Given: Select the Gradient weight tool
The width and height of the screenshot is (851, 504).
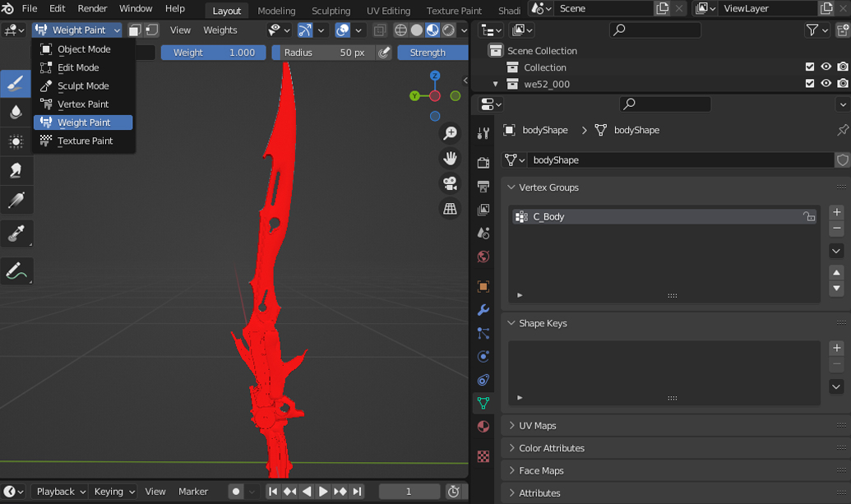Looking at the screenshot, I should [16, 200].
